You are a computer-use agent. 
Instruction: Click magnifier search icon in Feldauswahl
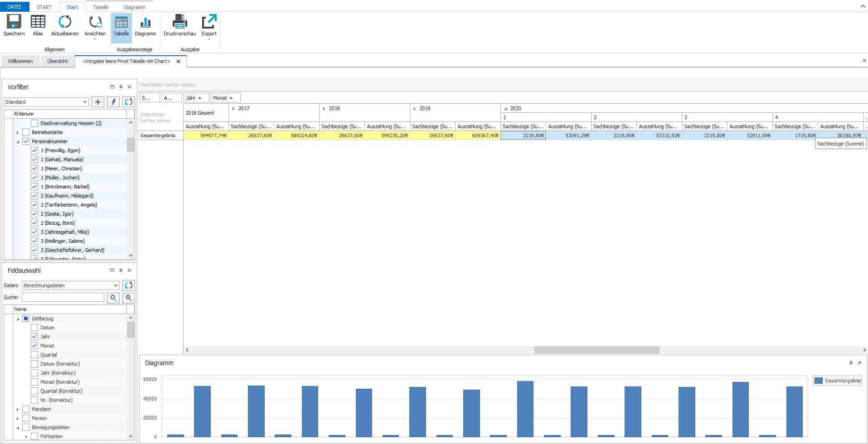point(113,298)
